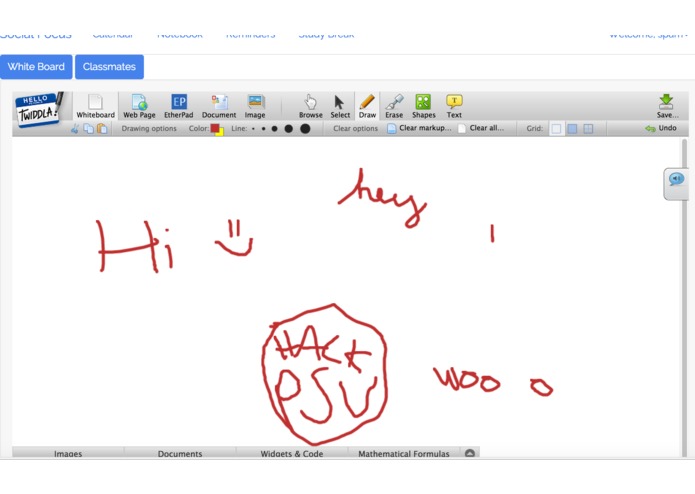Undo the last drawing action
This screenshot has height=494, width=695.
click(x=661, y=128)
